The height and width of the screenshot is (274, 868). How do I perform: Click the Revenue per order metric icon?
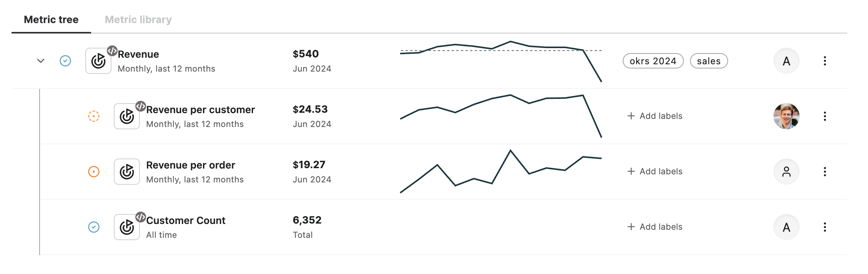point(127,172)
